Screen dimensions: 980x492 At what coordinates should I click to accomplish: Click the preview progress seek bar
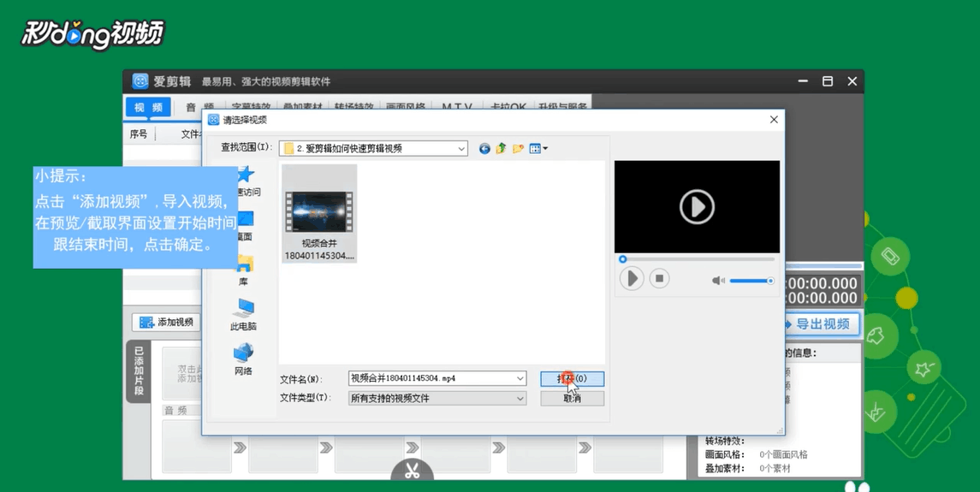pyautogui.click(x=697, y=258)
